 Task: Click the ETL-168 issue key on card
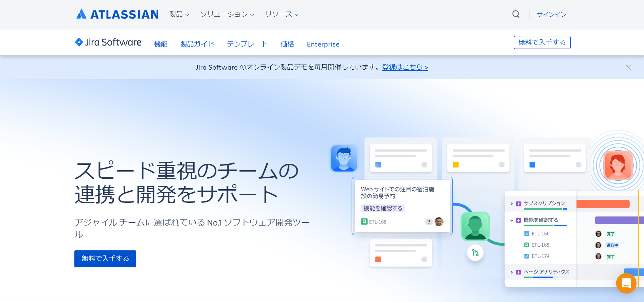[x=378, y=222]
